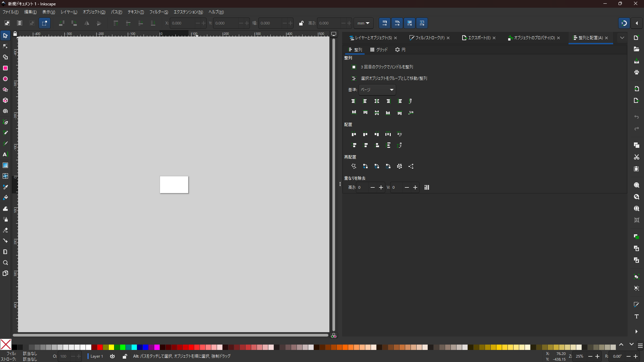Screen dimensions: 644x362
Task: Select the Zoom tool in toolbox
Action: click(x=5, y=262)
